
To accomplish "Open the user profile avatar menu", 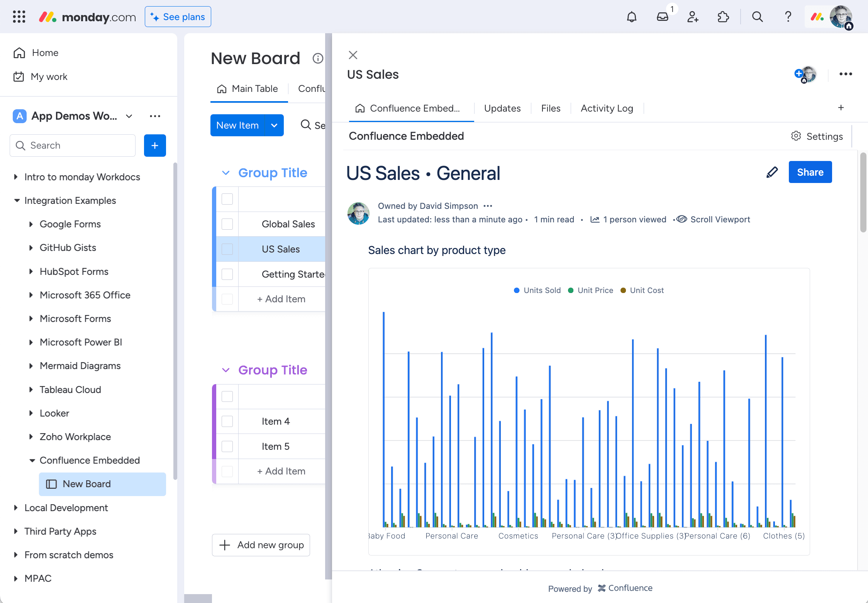I will (x=841, y=17).
